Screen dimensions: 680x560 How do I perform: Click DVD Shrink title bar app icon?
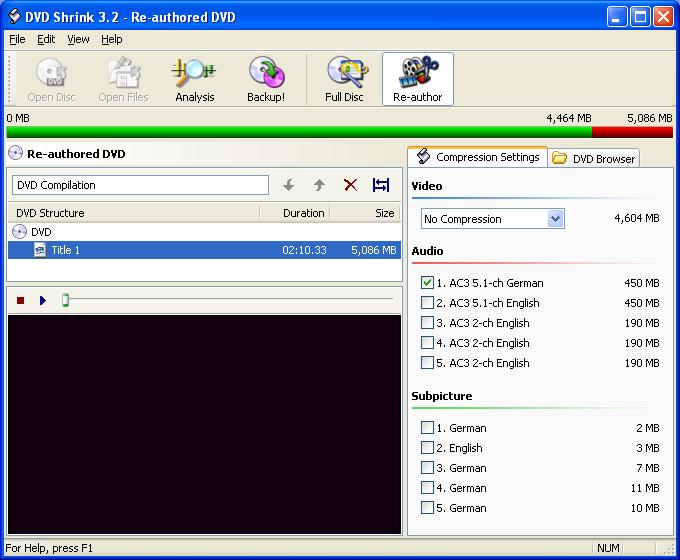[x=14, y=16]
